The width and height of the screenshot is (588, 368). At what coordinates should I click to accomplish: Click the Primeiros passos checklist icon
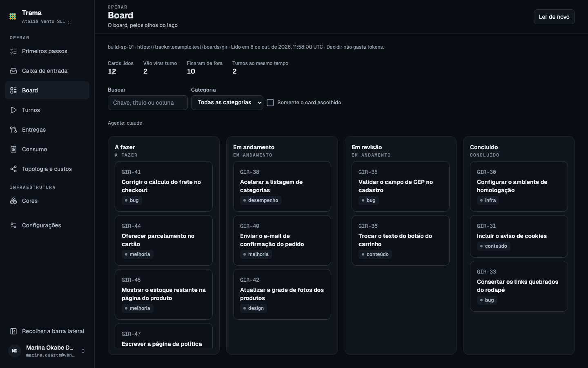click(13, 51)
